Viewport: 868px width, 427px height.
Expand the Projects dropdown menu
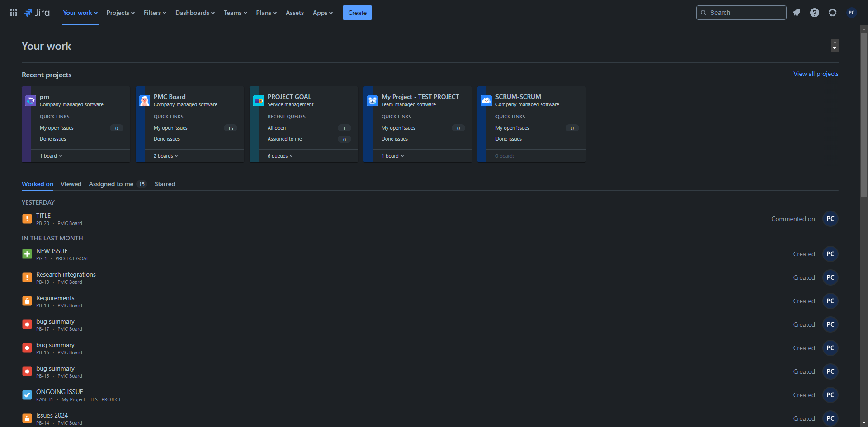121,13
